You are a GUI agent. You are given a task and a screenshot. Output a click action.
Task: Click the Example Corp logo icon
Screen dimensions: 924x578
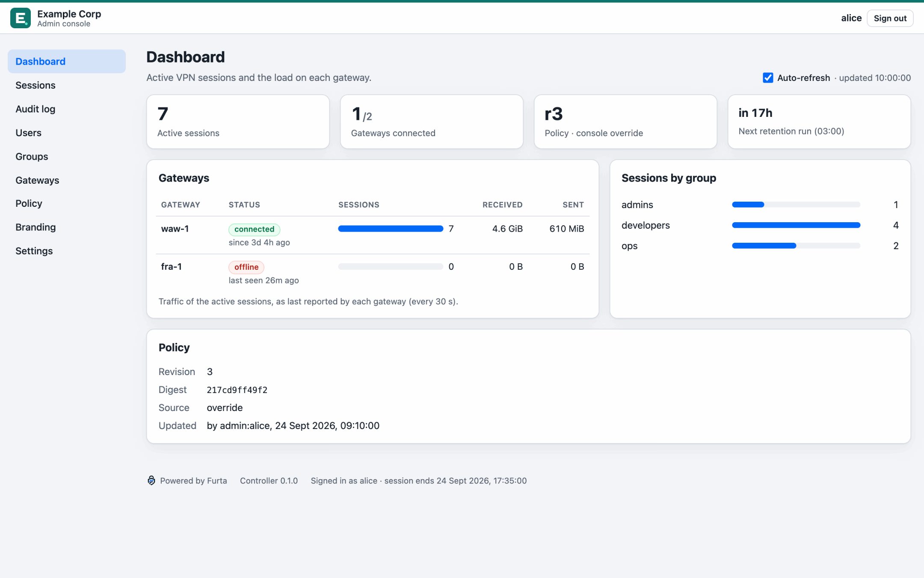[21, 18]
